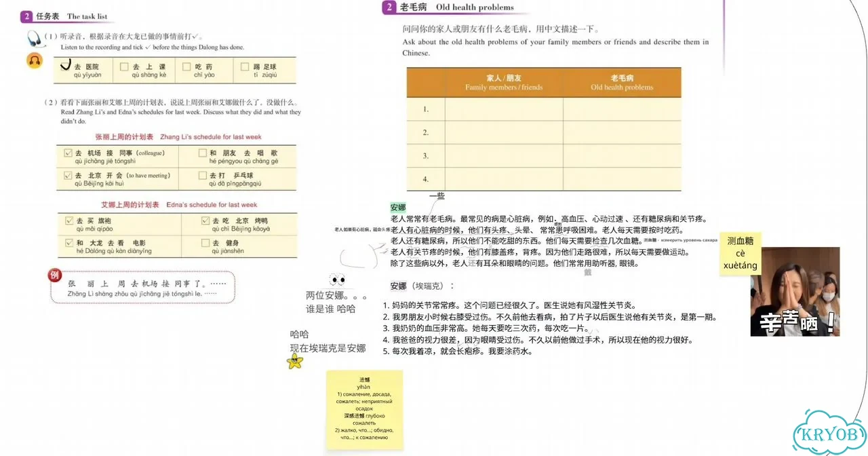868x456 pixels.
Task: Toggle the 去机场接同事 checkbox
Action: 67,153
